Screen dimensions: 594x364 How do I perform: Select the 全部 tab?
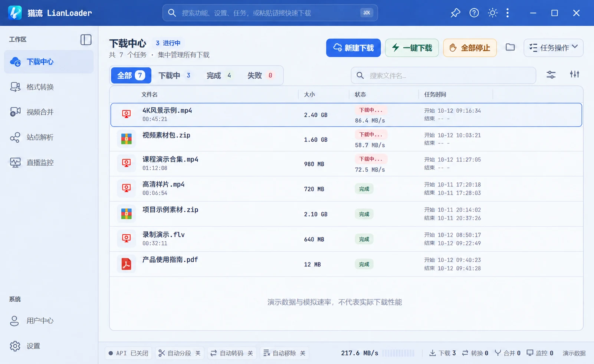point(131,76)
